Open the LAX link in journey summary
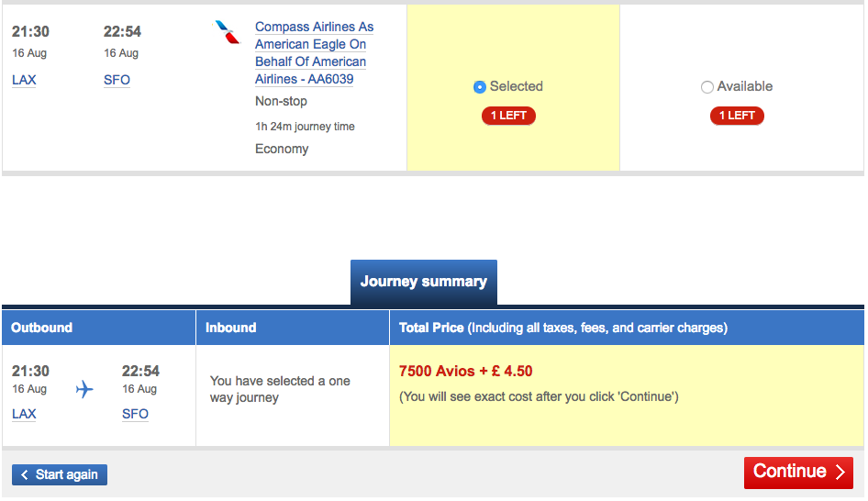 click(24, 414)
